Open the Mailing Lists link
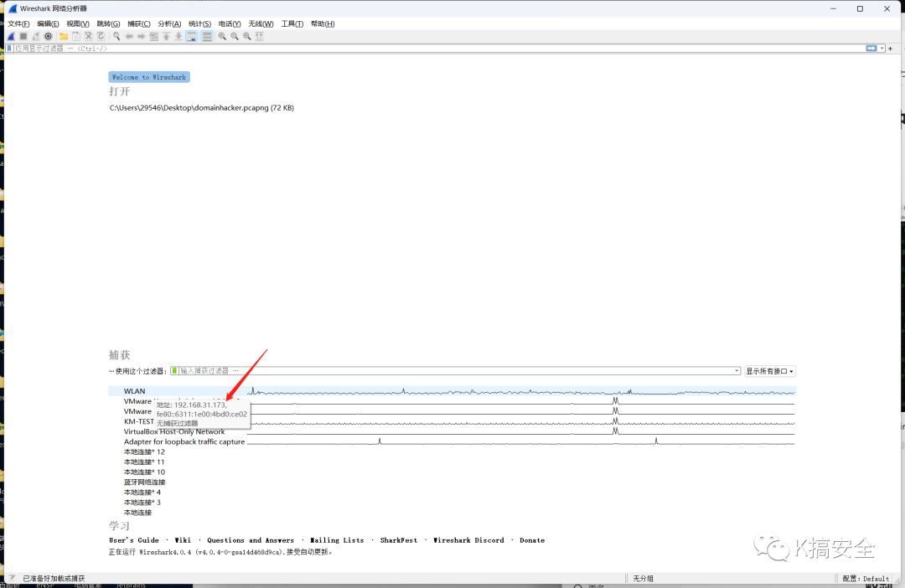The image size is (905, 588). click(x=337, y=541)
